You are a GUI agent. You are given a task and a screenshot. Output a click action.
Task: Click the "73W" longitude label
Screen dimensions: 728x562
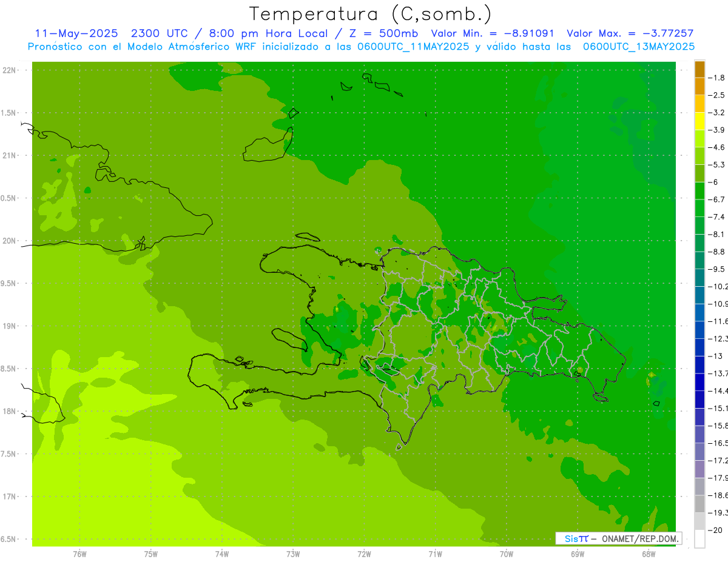point(293,554)
